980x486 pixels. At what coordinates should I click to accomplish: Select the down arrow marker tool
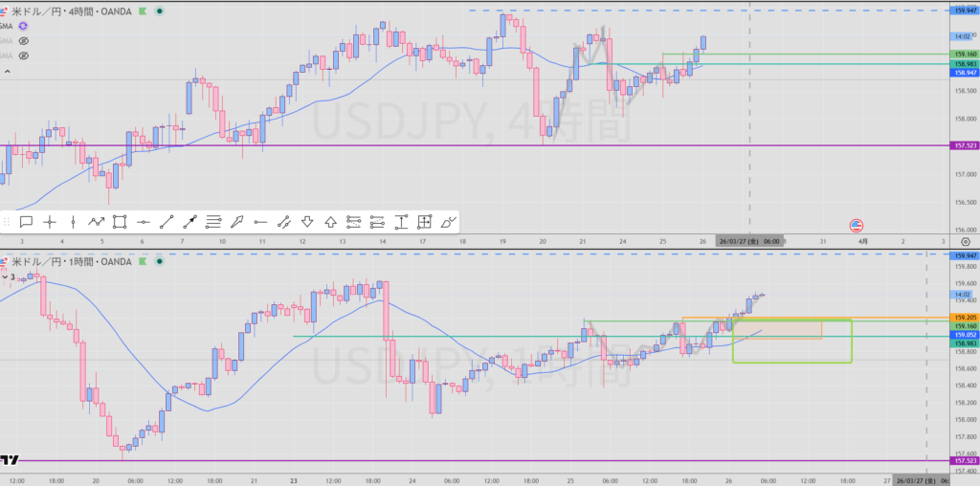(x=307, y=222)
